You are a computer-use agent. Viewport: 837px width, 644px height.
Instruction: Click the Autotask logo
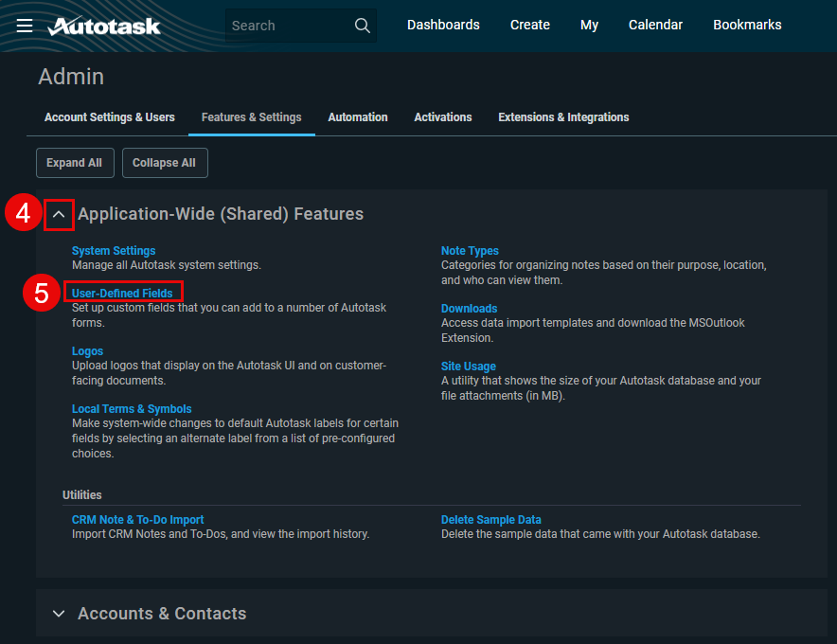tap(104, 27)
